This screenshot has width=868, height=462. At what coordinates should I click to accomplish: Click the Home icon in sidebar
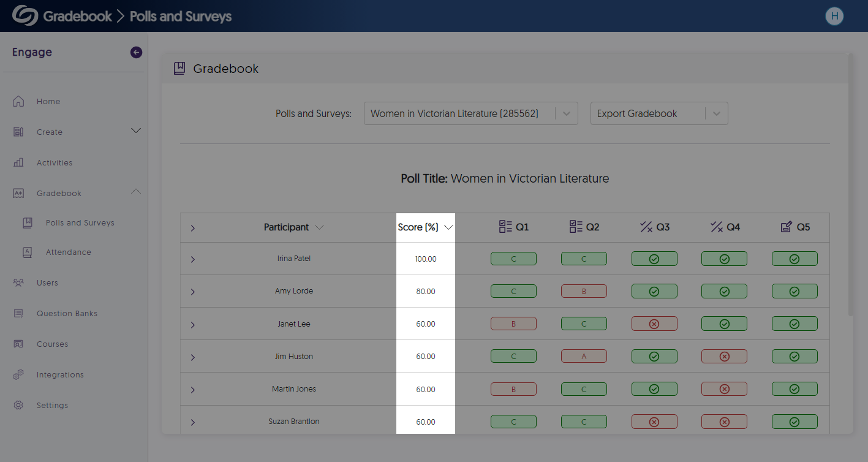(x=18, y=102)
